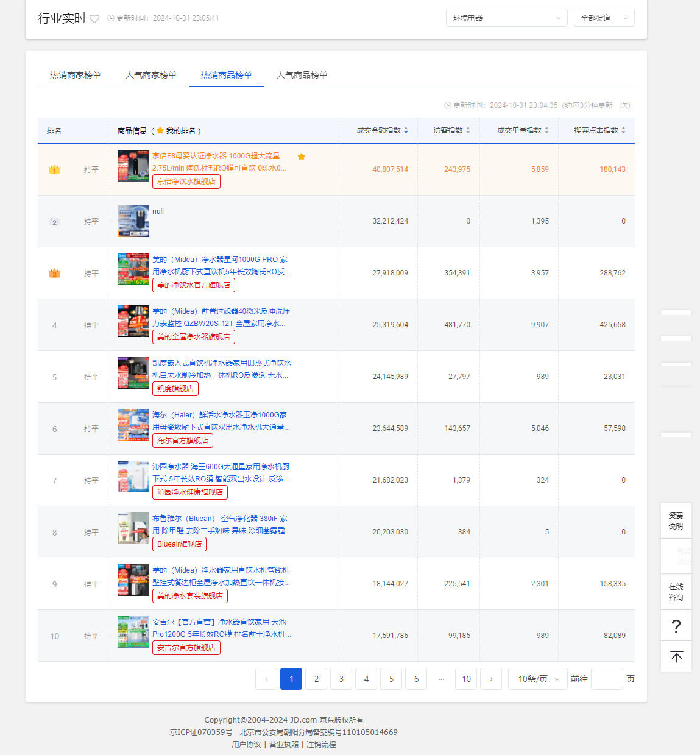The width and height of the screenshot is (700, 755).
Task: Go to pagination page 3
Action: click(x=341, y=679)
